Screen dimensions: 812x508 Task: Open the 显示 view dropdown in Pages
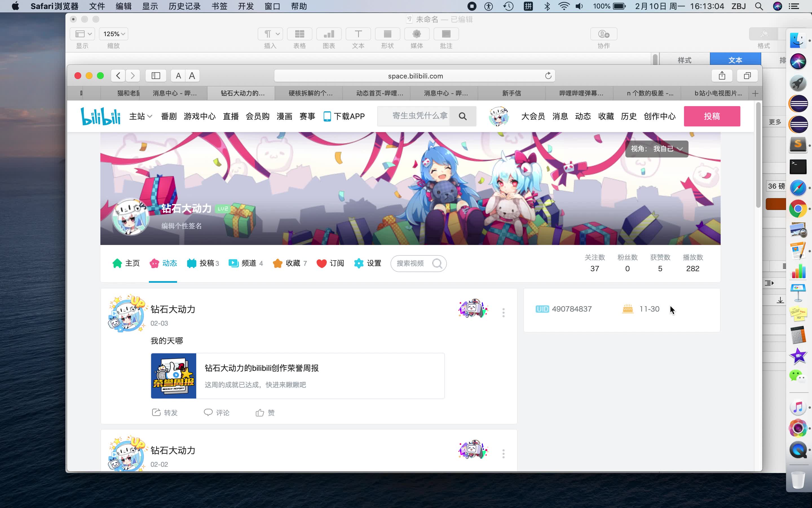tap(83, 34)
